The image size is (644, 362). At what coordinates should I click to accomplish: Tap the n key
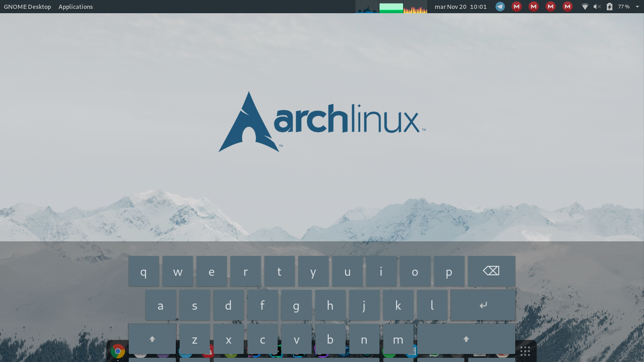[364, 339]
